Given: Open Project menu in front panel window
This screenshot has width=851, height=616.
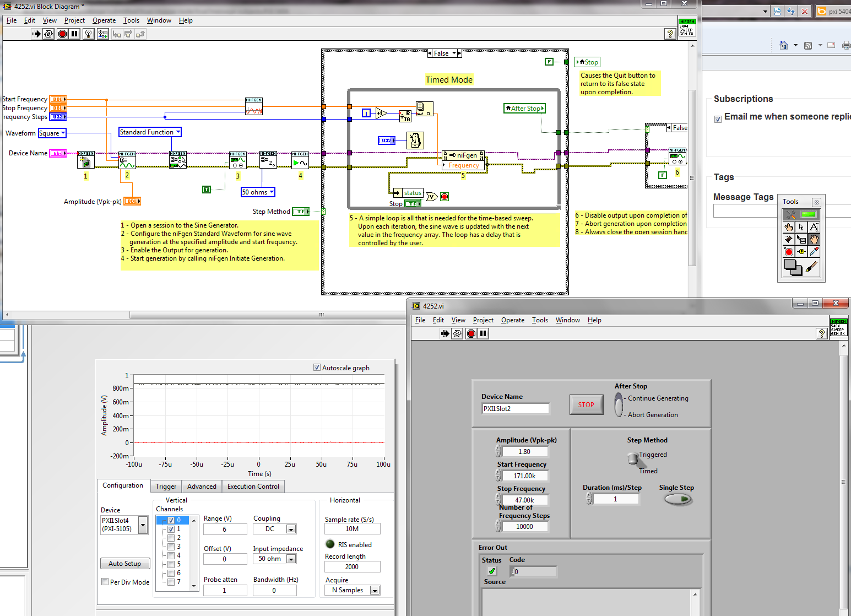Looking at the screenshot, I should click(483, 320).
